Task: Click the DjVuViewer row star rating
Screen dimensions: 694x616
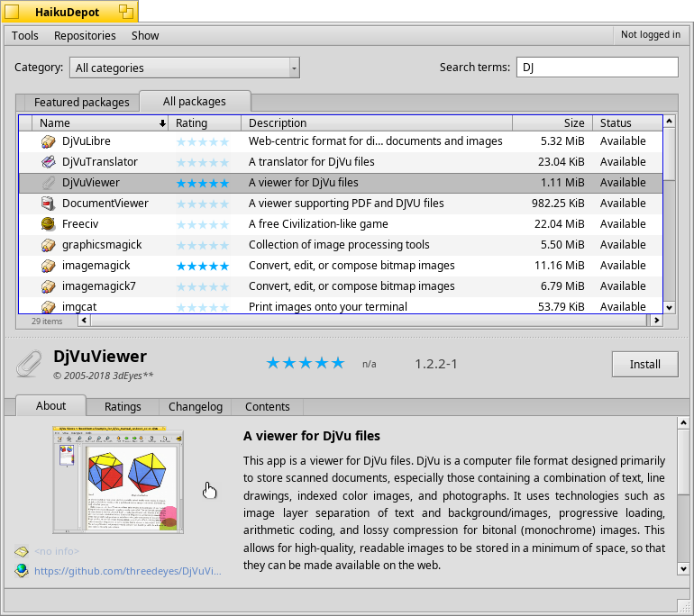Action: (x=203, y=183)
